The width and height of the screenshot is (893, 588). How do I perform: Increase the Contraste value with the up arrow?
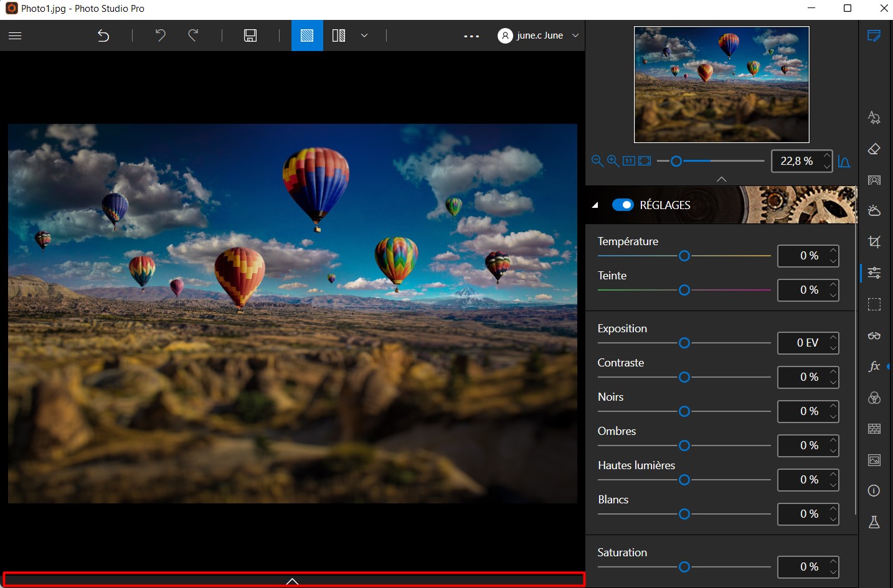(833, 372)
